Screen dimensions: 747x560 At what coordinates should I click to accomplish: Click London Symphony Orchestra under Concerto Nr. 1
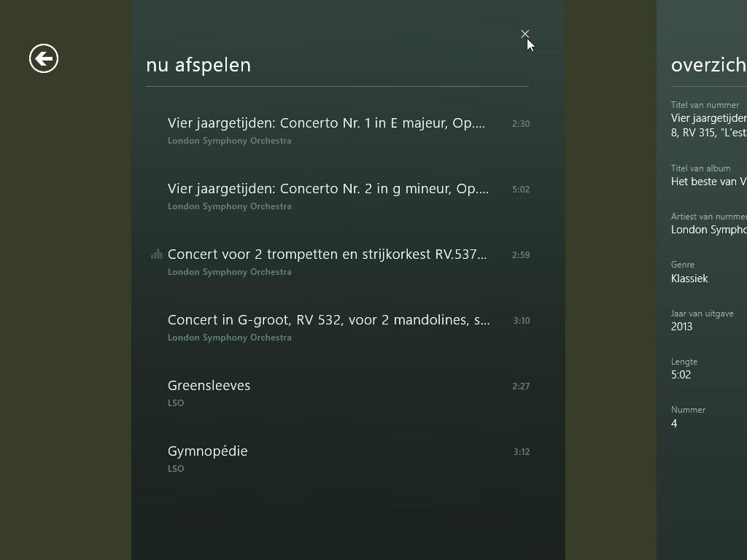(230, 141)
